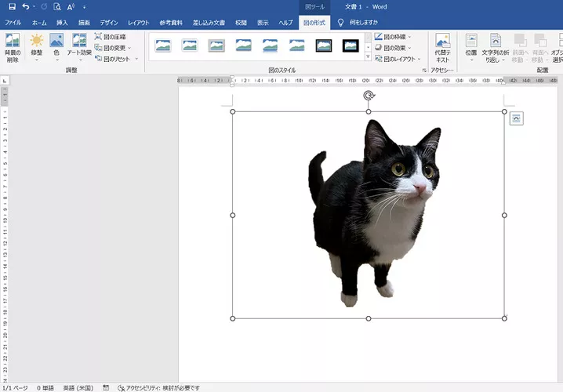Click the Undo arrow icon
The width and height of the screenshot is (563, 392).
coord(26,6)
